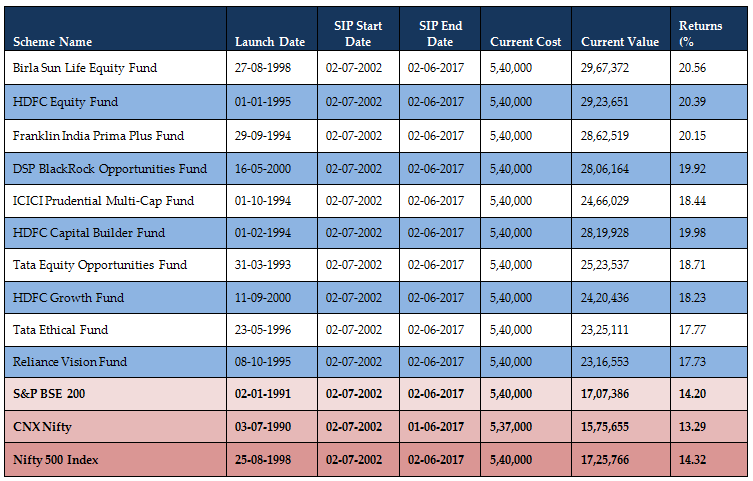Select current value 28,19,928
753x481 pixels.
click(605, 233)
